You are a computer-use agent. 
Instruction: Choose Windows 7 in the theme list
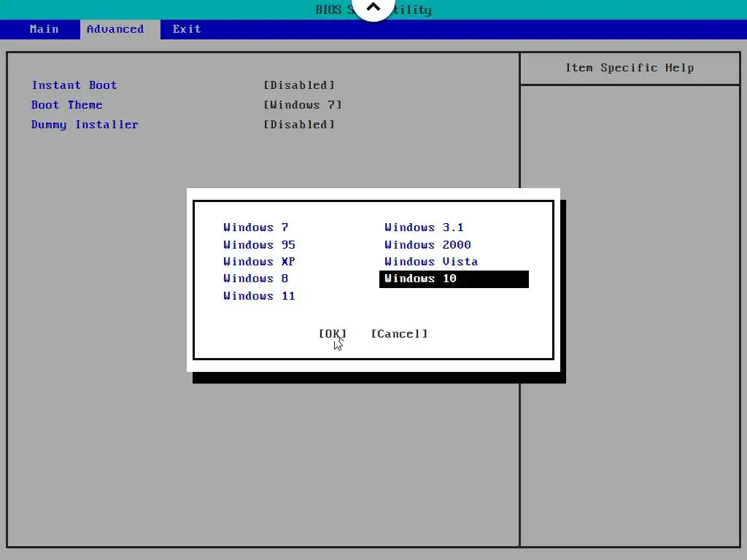256,227
